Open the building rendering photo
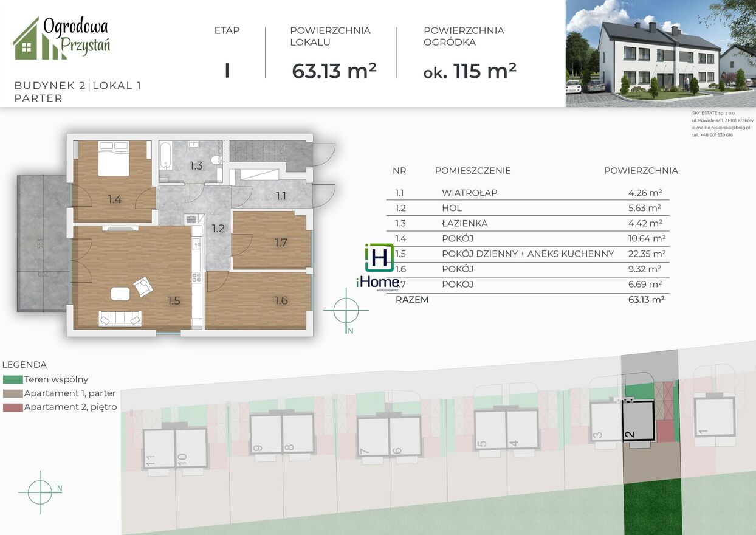Image resolution: width=756 pixels, height=535 pixels. pos(661,53)
